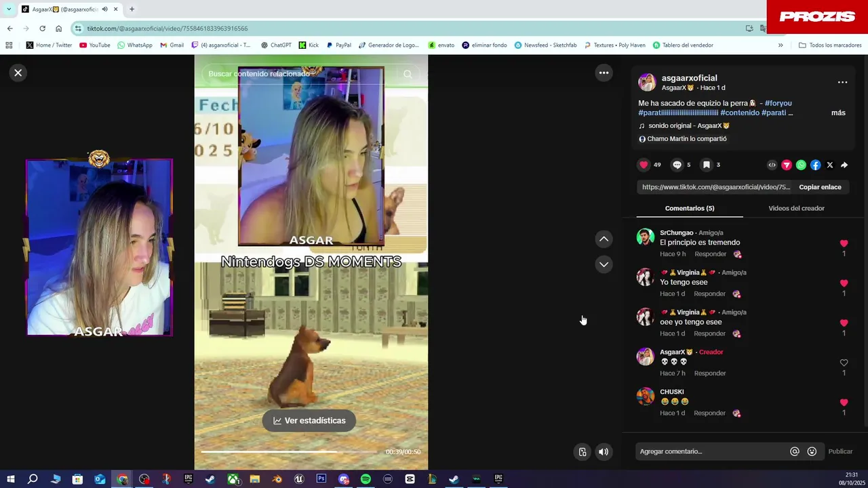The image size is (868, 488).
Task: Open the #contenido hashtag link
Action: 740,113
